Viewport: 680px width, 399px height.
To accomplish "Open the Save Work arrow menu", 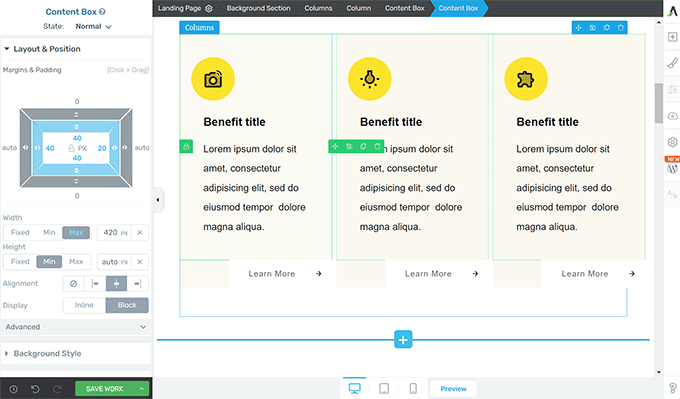I will pyautogui.click(x=142, y=389).
